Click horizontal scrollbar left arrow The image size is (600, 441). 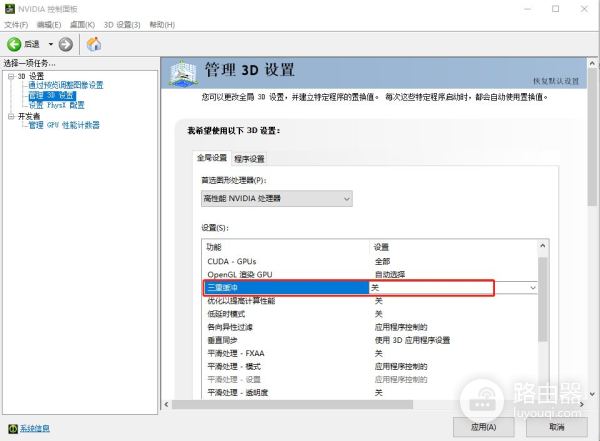click(x=166, y=404)
